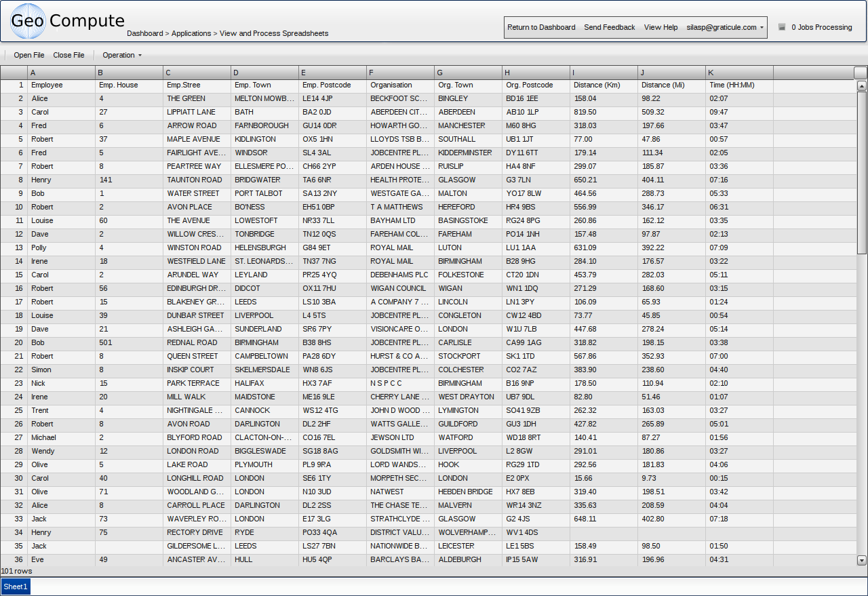Go to Dashboard in breadcrumb

click(x=145, y=33)
